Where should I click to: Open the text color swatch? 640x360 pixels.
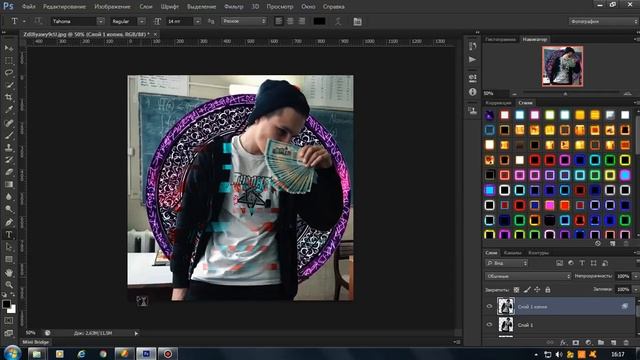click(319, 21)
